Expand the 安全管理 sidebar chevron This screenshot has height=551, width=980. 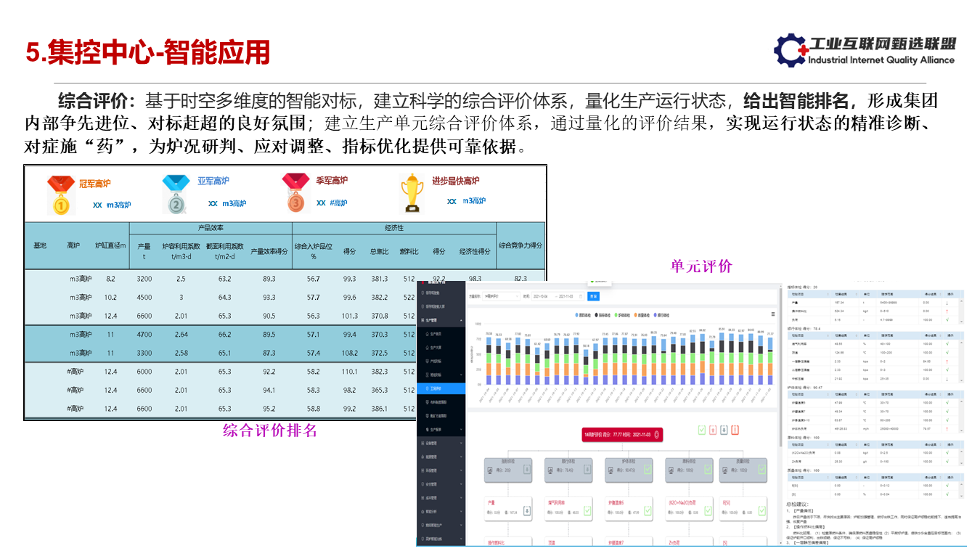tap(461, 484)
